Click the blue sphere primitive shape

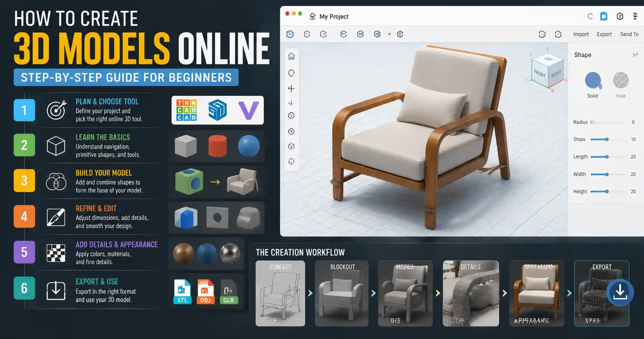click(248, 146)
